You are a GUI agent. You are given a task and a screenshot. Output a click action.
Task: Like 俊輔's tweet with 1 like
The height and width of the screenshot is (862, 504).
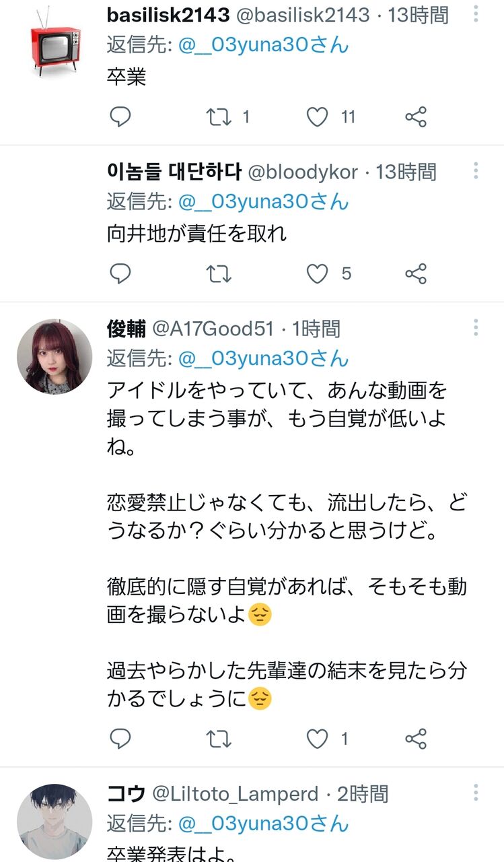317,739
